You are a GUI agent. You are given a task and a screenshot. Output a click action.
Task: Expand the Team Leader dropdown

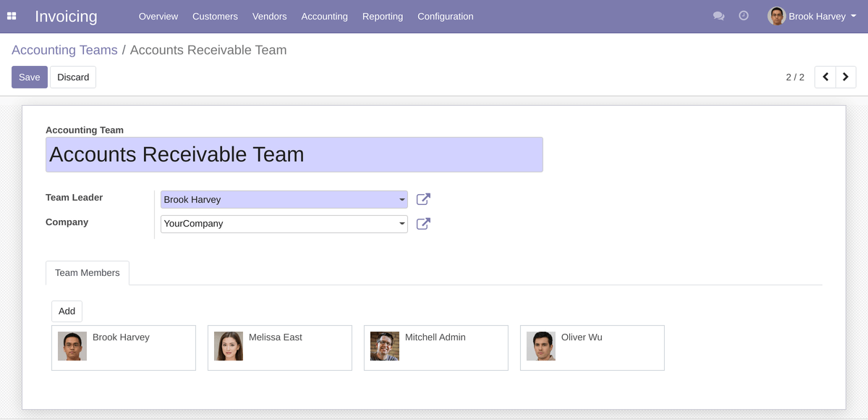click(x=402, y=199)
